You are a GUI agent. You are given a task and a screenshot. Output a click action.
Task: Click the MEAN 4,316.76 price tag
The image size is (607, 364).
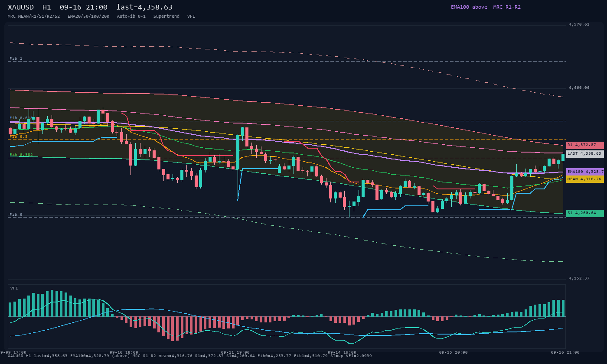point(585,179)
